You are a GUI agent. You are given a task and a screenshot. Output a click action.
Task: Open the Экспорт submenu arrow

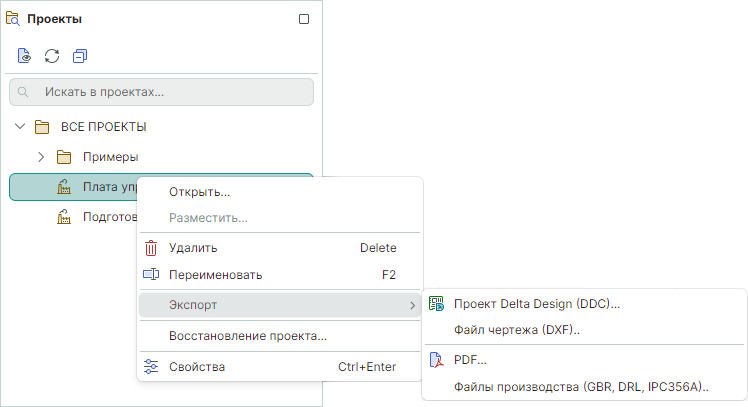click(x=412, y=304)
